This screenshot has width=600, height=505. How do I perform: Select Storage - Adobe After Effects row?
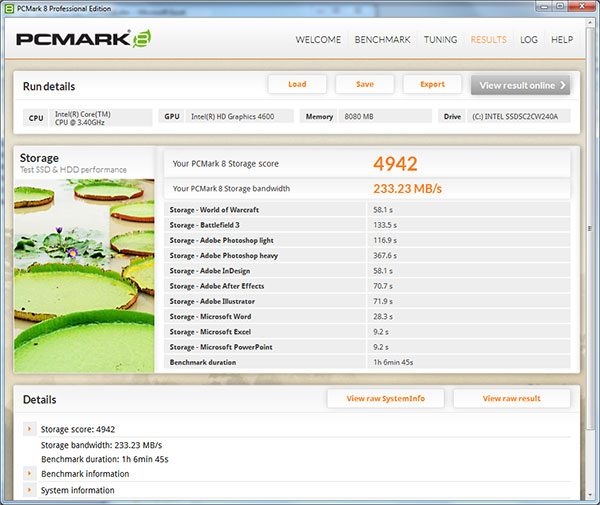tap(367, 286)
